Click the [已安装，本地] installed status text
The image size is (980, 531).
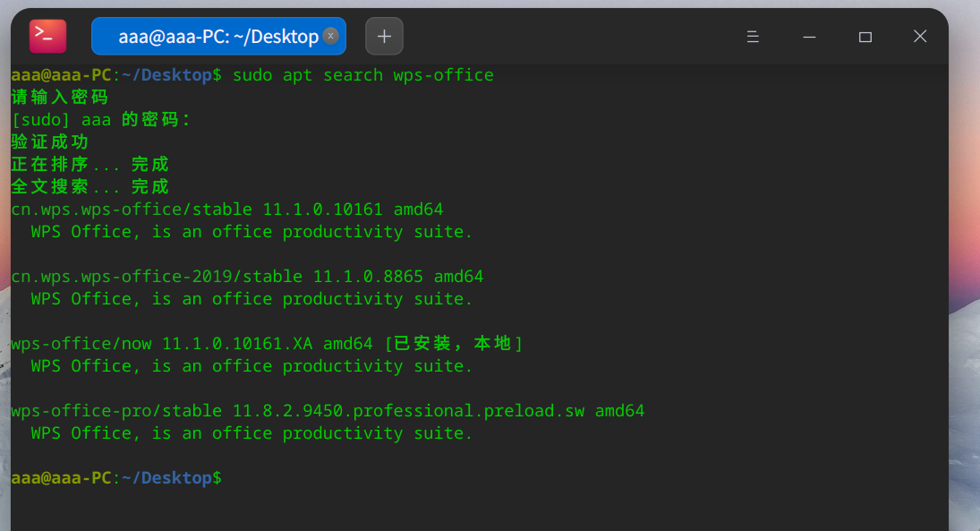pos(453,344)
